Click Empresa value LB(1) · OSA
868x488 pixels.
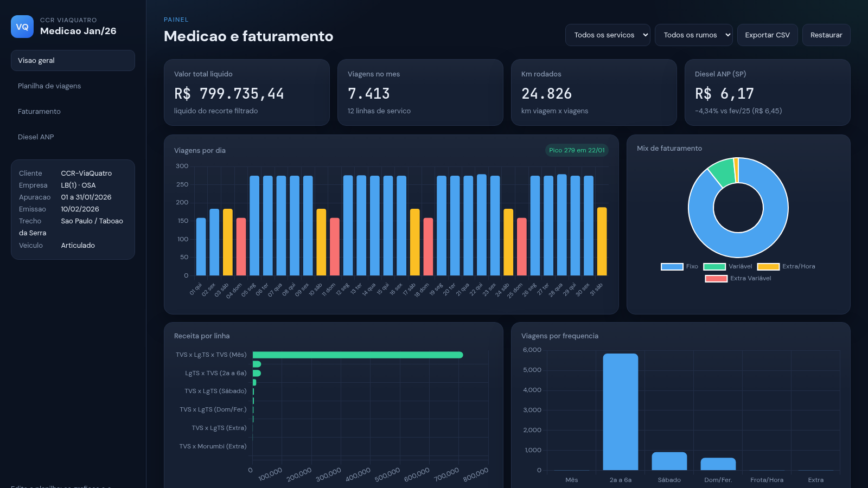pyautogui.click(x=78, y=185)
